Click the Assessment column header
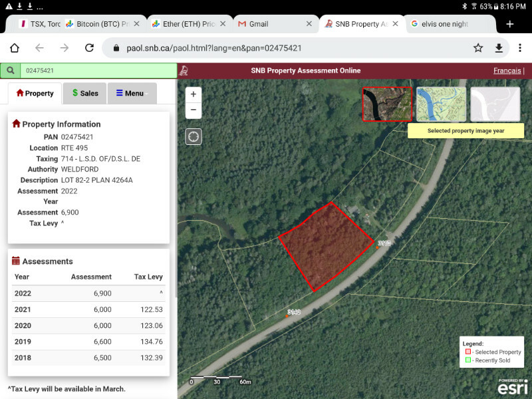 click(91, 277)
